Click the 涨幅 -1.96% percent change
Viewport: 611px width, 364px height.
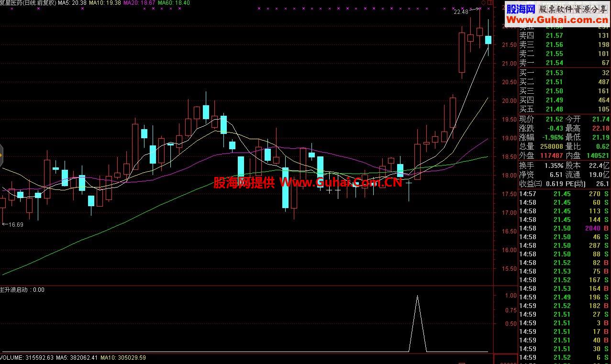(553, 137)
